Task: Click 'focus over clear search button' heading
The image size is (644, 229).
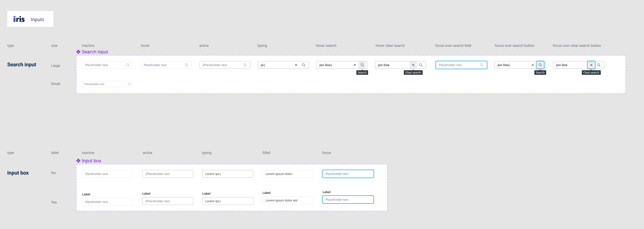Action: click(577, 46)
